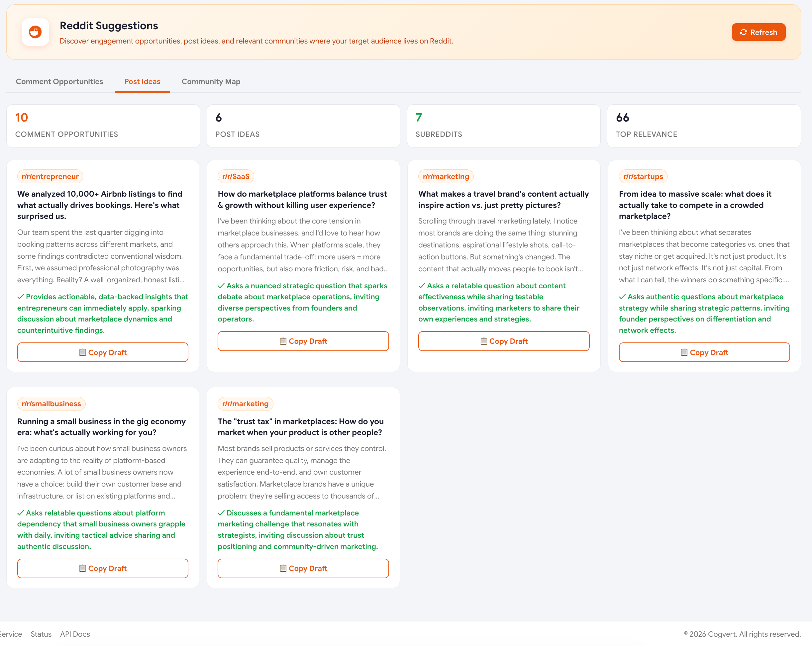Switch to the Community Map tab
Viewport: 812px width, 646px height.
click(211, 81)
